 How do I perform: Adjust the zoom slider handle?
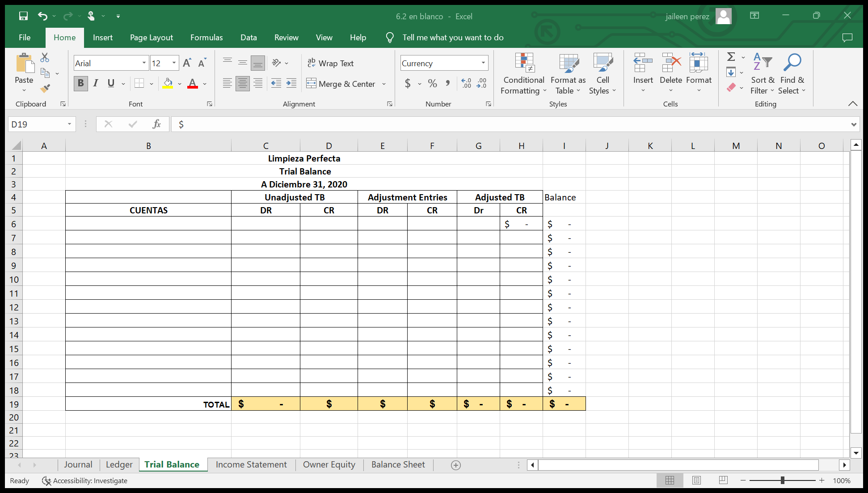click(783, 480)
